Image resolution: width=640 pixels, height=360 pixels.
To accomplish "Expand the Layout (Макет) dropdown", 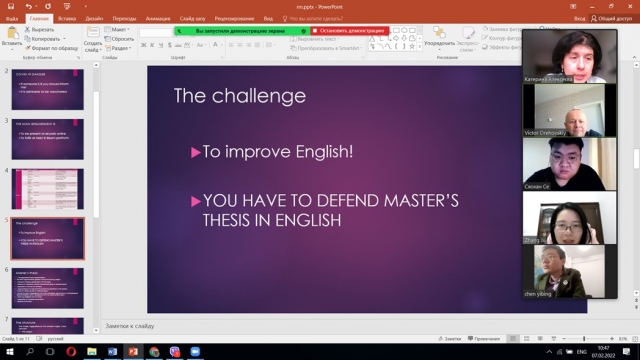I will 118,29.
